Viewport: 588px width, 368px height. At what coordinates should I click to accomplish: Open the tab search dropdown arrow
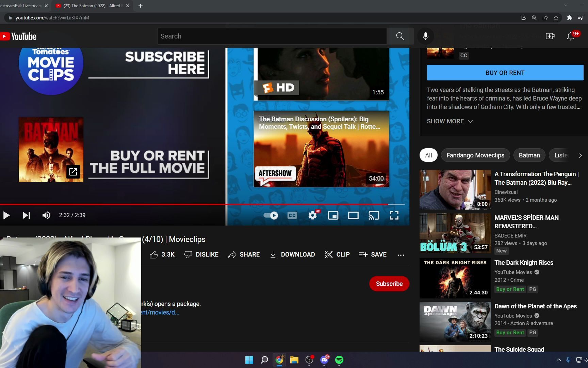566,5
